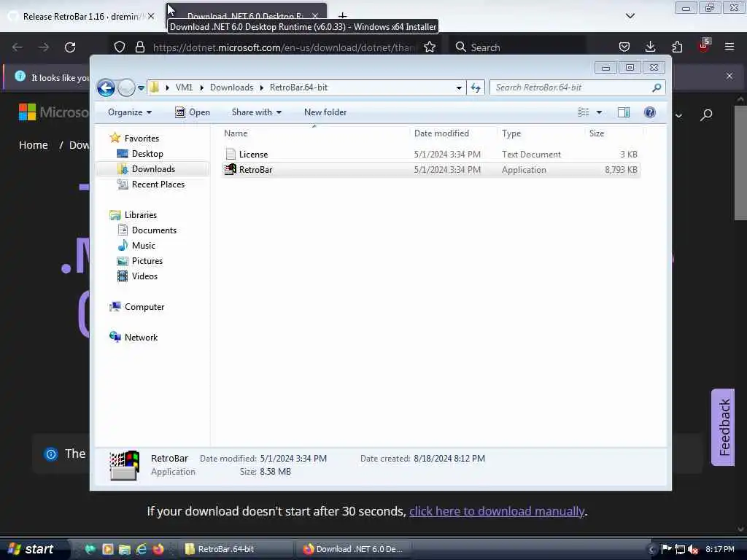This screenshot has width=747, height=560.
Task: Click the tracking protection shield icon
Action: tap(120, 47)
